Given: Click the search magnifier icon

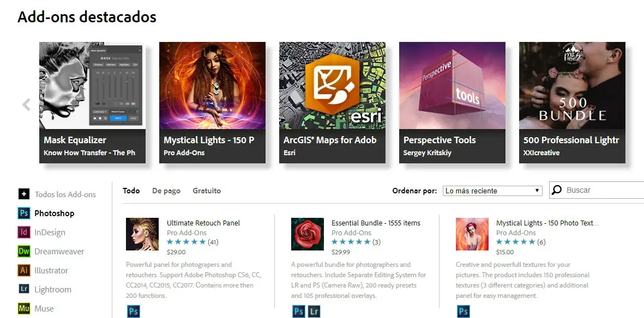Looking at the screenshot, I should (x=557, y=190).
